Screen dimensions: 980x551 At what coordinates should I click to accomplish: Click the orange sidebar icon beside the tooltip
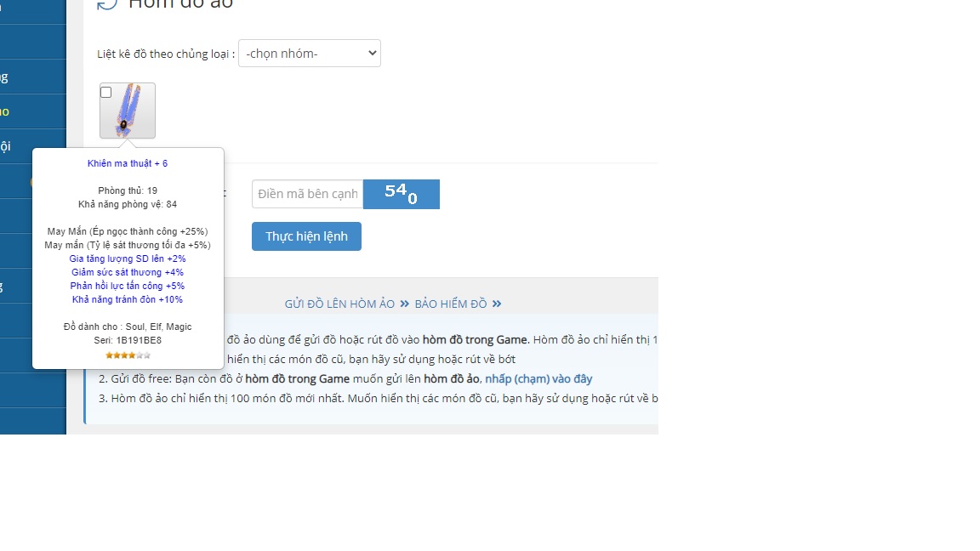(x=31, y=182)
